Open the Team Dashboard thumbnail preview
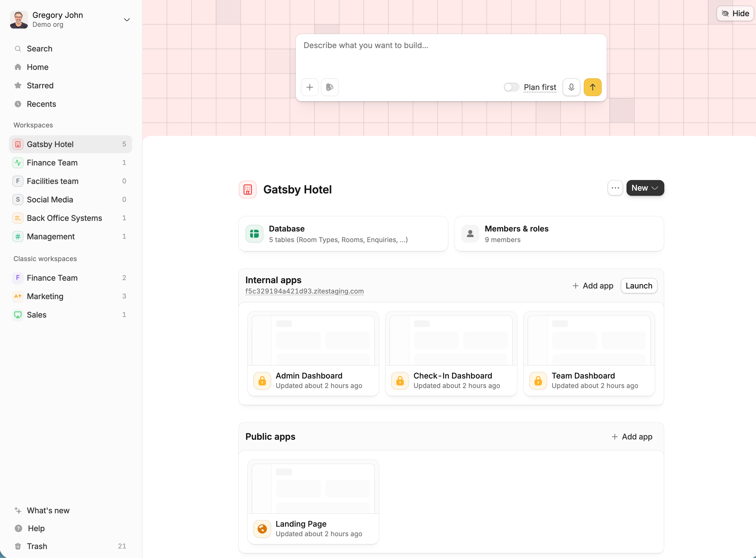The height and width of the screenshot is (558, 756). (589, 339)
